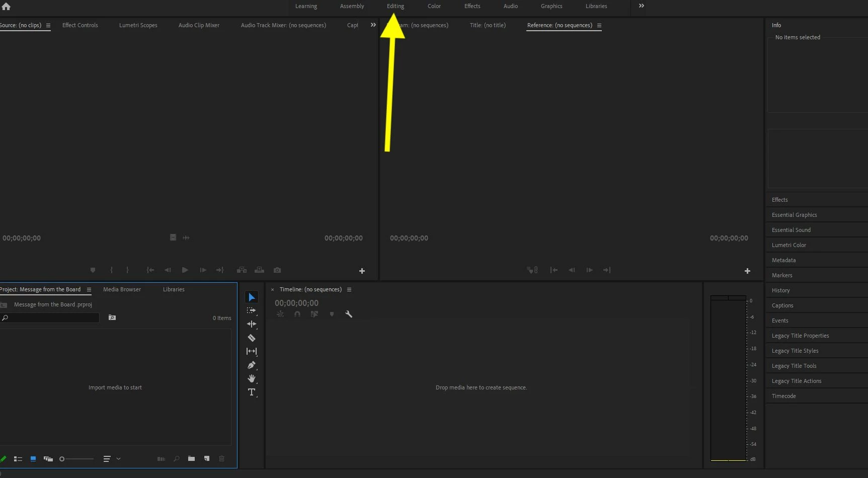Click the Project panel search field
This screenshot has width=868, height=478.
pyautogui.click(x=50, y=317)
